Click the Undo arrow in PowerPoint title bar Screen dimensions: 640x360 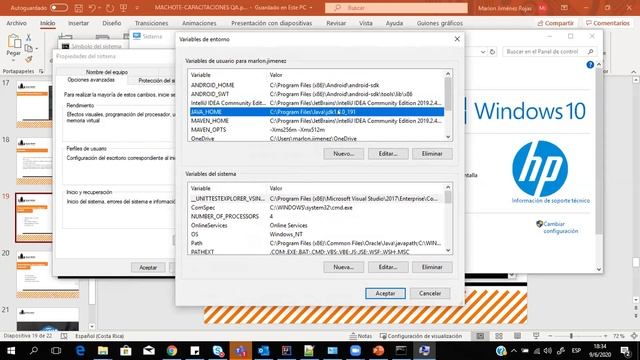point(92,8)
